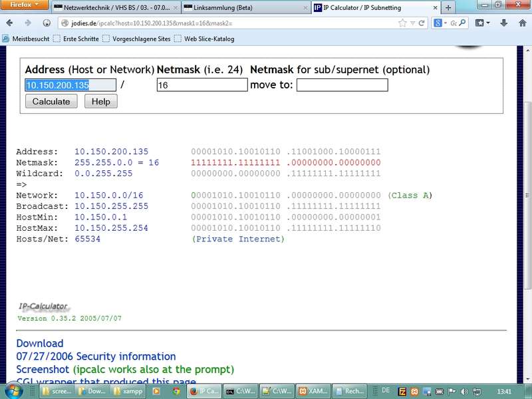Image resolution: width=532 pixels, height=399 pixels.
Task: Click the 'move to' subnet netmask field
Action: [342, 85]
